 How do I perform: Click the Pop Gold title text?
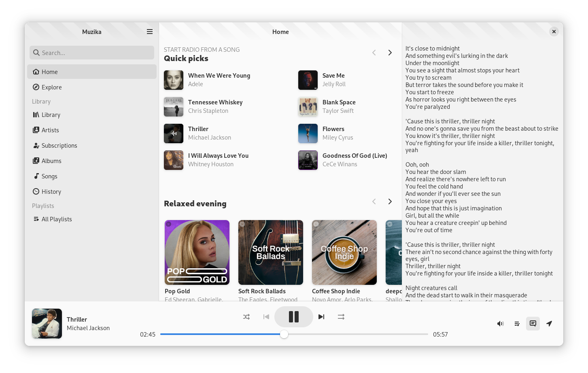point(177,291)
